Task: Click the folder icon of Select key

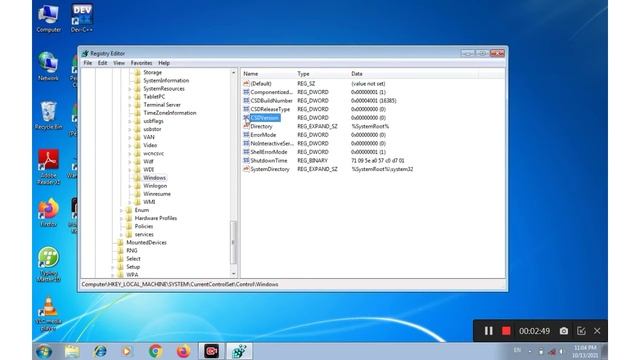Action: click(x=120, y=259)
